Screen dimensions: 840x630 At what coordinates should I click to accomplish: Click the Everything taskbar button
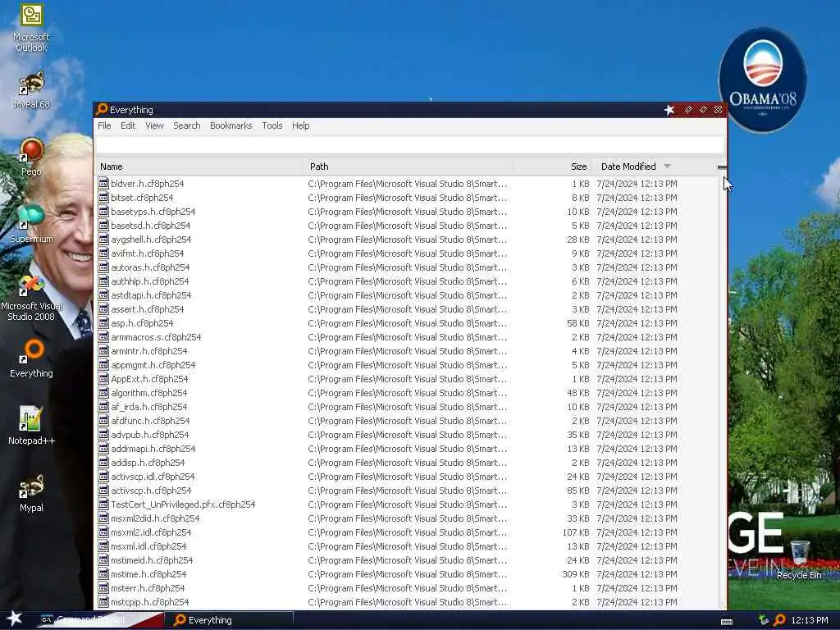pyautogui.click(x=231, y=620)
